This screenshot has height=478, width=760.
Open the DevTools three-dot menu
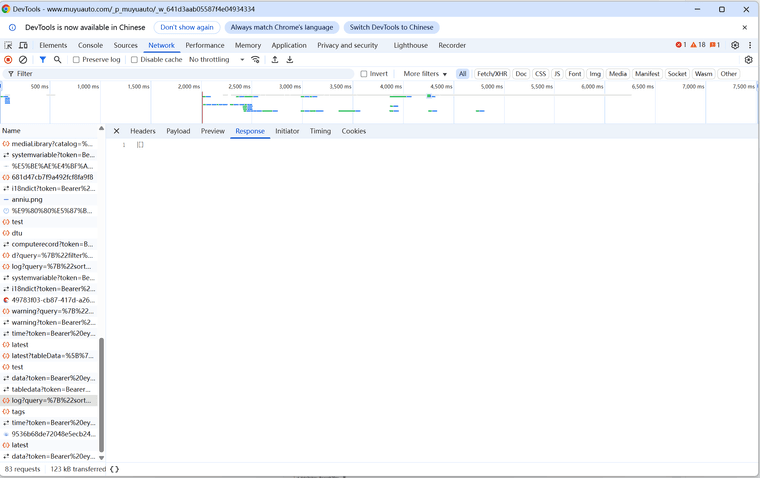(x=750, y=45)
